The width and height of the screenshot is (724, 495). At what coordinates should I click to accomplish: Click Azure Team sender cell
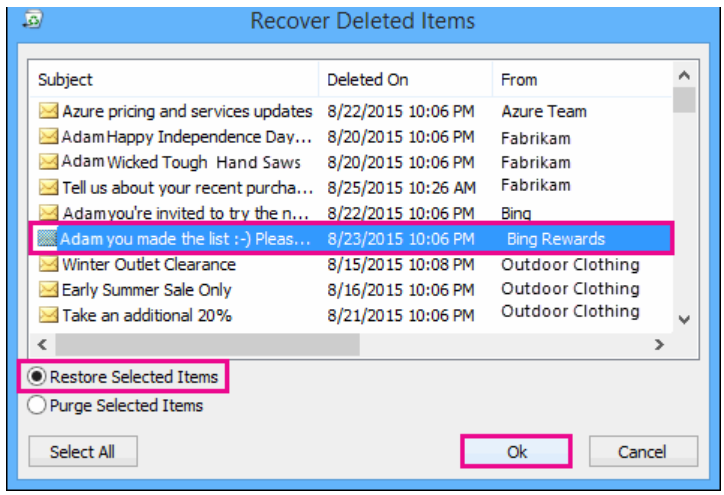click(544, 111)
